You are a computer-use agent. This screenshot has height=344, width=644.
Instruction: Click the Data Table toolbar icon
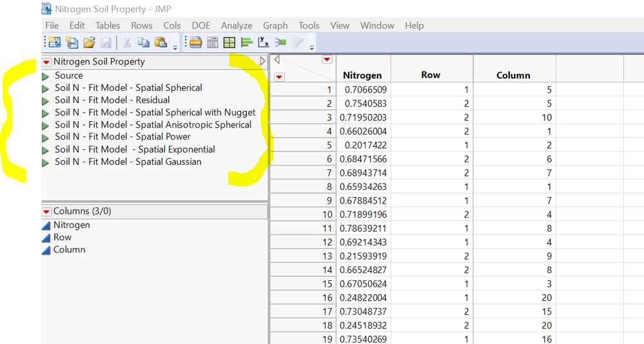[x=196, y=43]
